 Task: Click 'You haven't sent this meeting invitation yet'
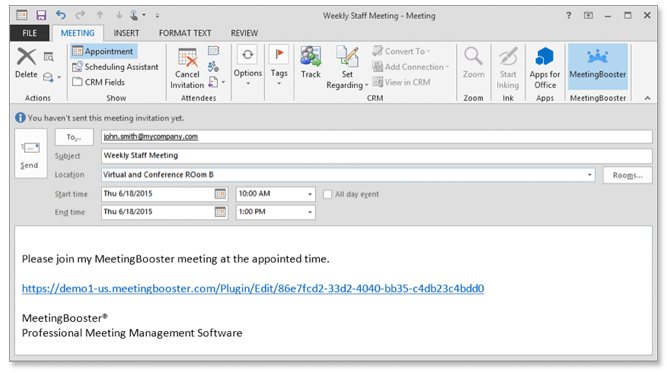106,118
